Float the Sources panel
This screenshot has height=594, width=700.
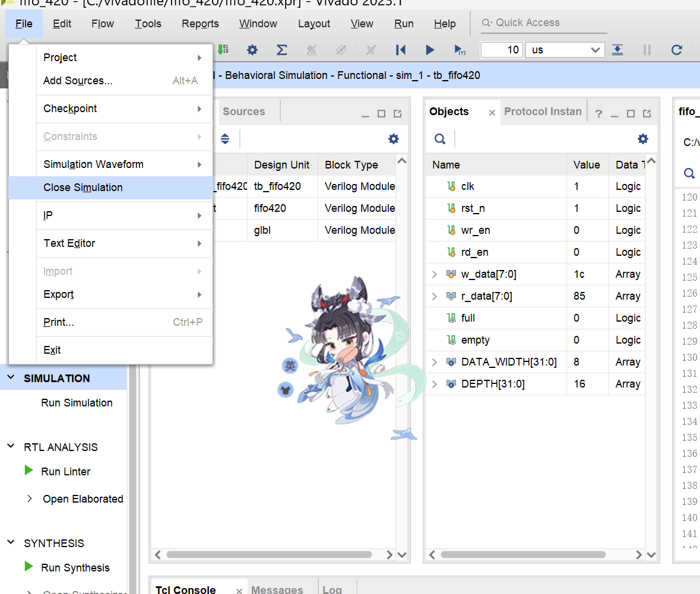pyautogui.click(x=397, y=114)
